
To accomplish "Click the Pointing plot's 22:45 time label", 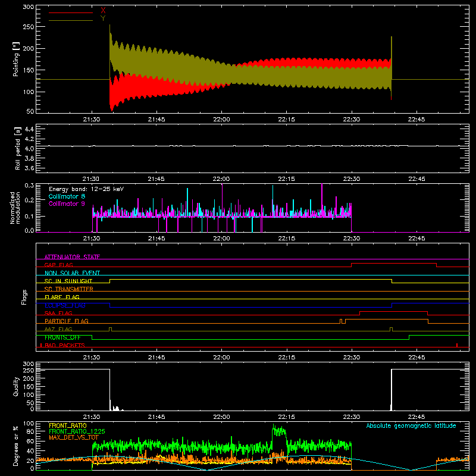I will (416, 120).
